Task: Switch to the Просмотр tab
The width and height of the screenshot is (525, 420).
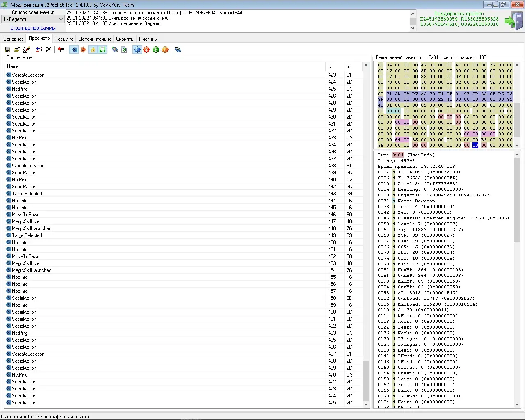Action: tap(39, 38)
